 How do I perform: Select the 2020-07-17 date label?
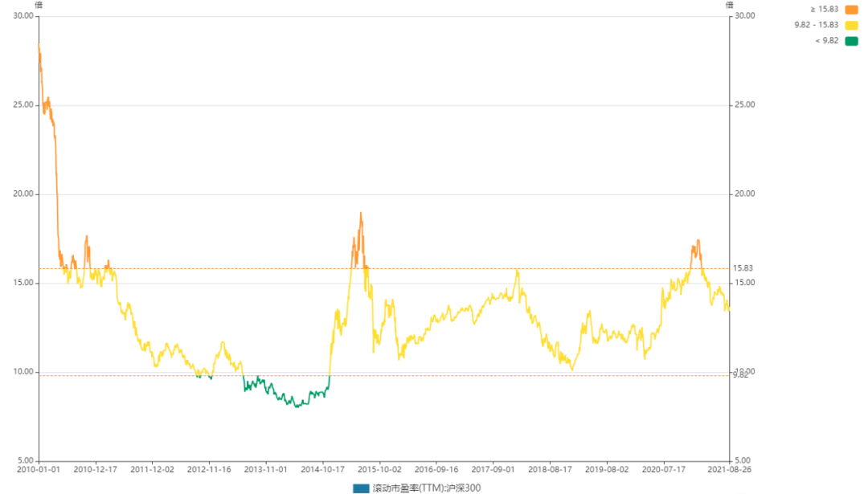coord(664,470)
